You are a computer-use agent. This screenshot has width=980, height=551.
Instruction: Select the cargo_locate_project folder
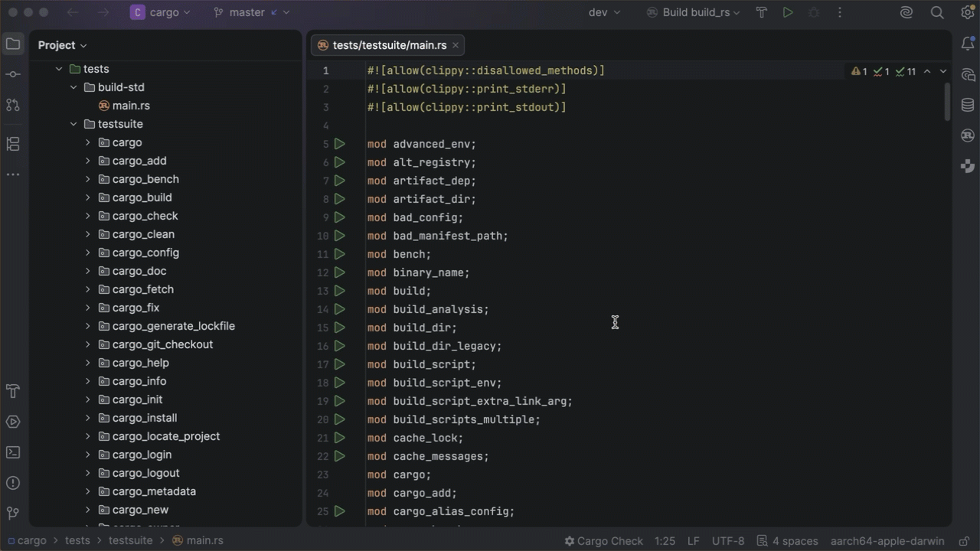(166, 436)
